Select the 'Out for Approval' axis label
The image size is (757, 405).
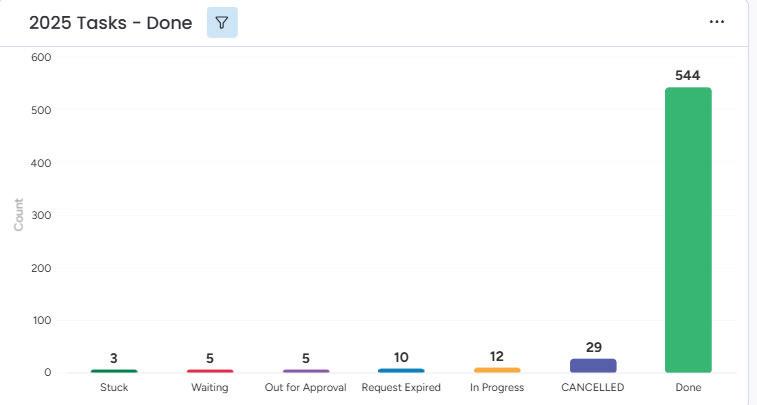pyautogui.click(x=305, y=388)
